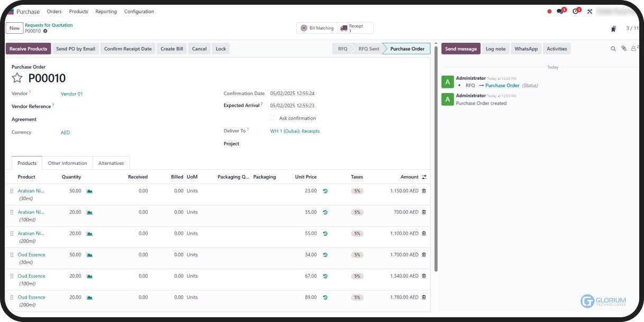
Task: Edit unit price 89.00
Action: (x=311, y=297)
